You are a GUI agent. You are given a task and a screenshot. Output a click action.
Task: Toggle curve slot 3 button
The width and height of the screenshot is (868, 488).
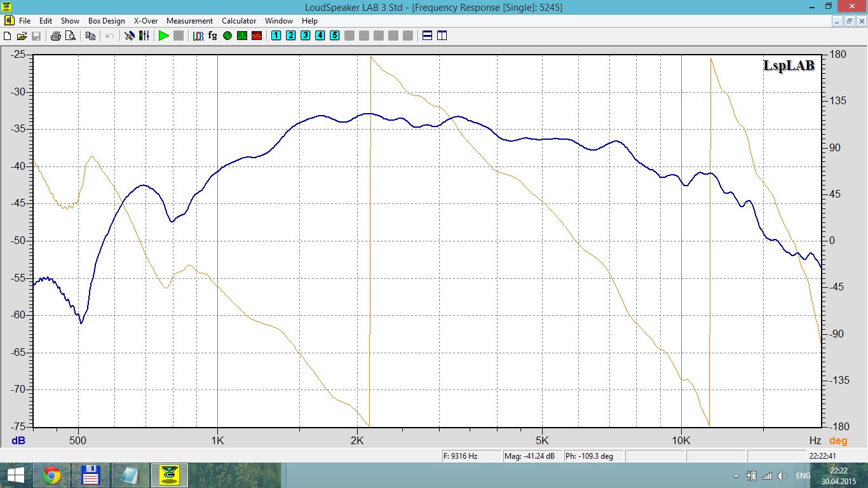point(305,36)
